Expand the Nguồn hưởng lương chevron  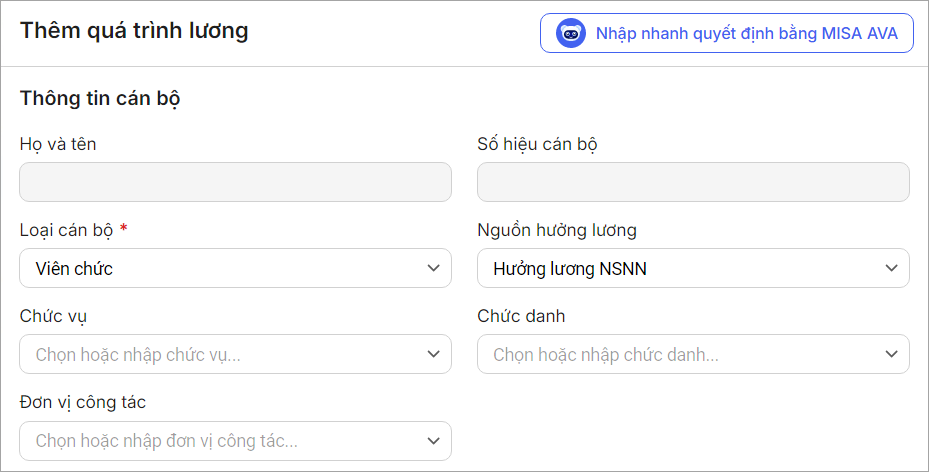891,268
